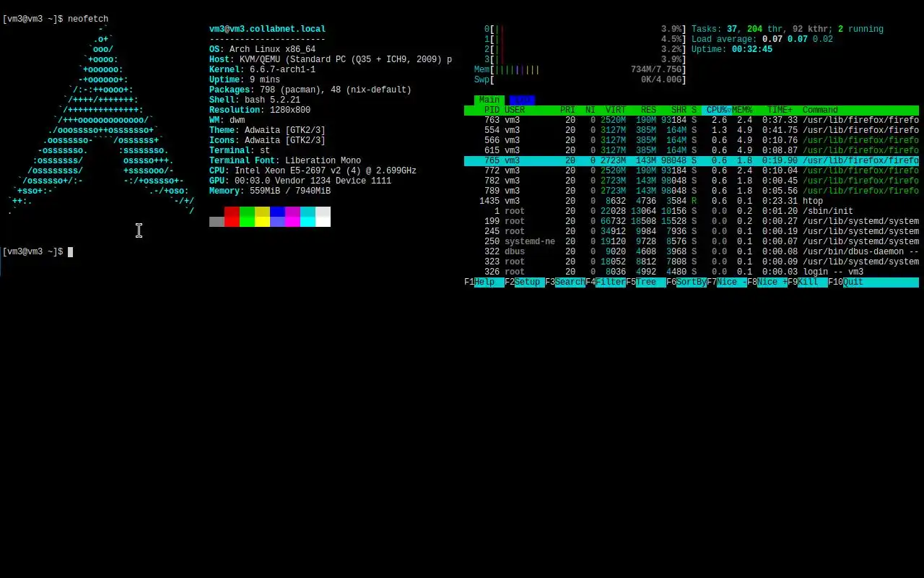Select process row with PID 772
Viewport: 924px width, 578px height.
(x=692, y=171)
